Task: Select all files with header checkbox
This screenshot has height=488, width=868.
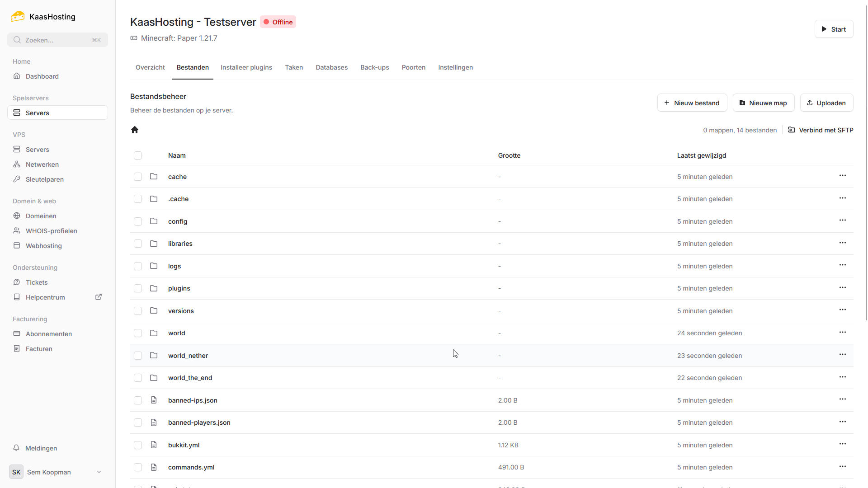Action: [x=138, y=155]
